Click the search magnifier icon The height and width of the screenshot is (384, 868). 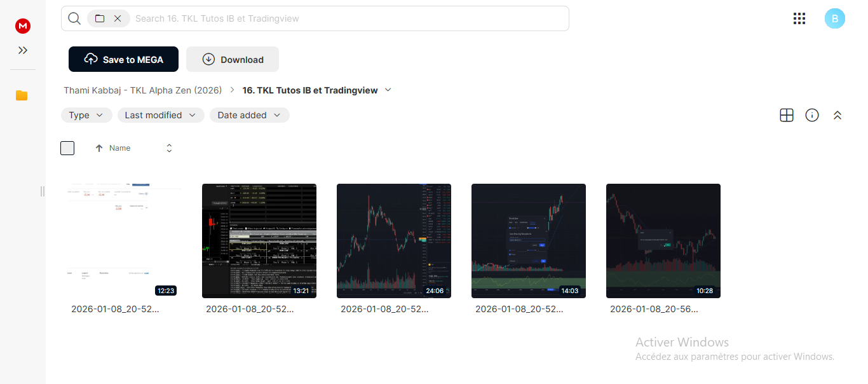click(74, 18)
